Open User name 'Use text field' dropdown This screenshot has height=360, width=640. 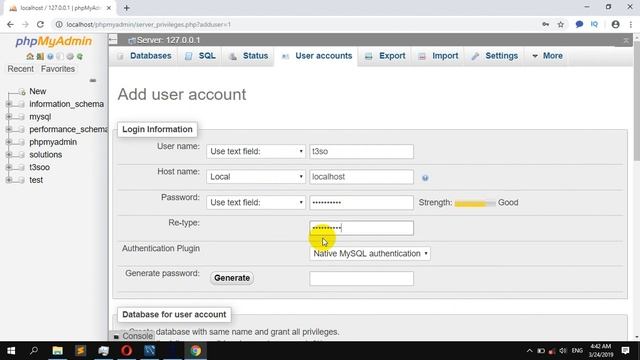[256, 151]
